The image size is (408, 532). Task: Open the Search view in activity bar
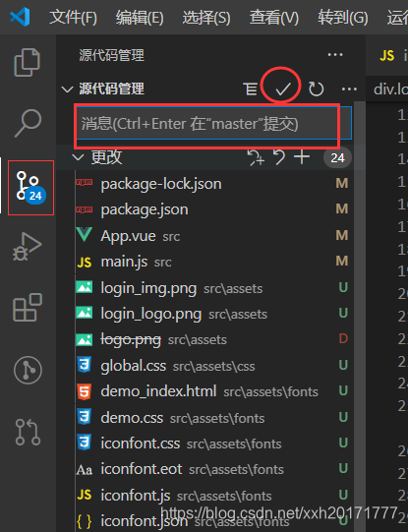[28, 123]
